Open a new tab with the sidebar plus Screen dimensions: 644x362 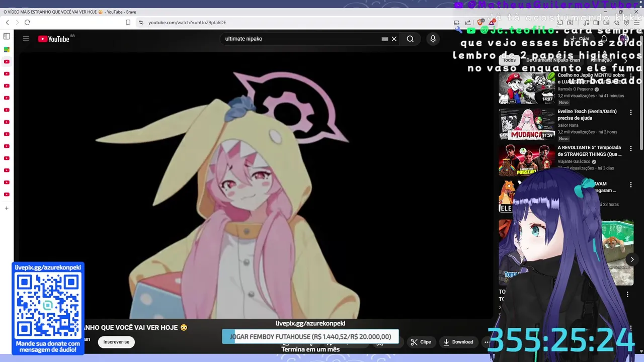tap(7, 208)
